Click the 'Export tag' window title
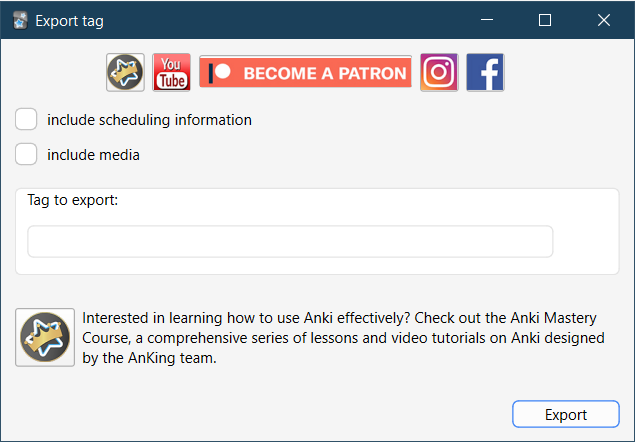The height and width of the screenshot is (442, 635). (x=69, y=20)
